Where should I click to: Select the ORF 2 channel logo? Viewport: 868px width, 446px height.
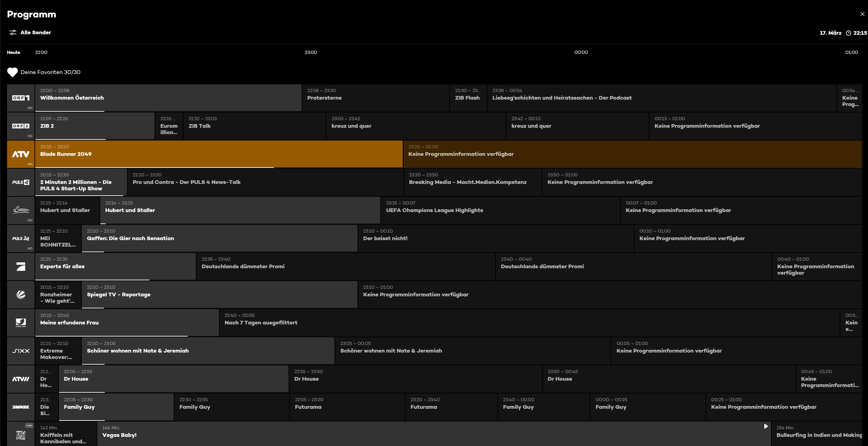pos(21,126)
